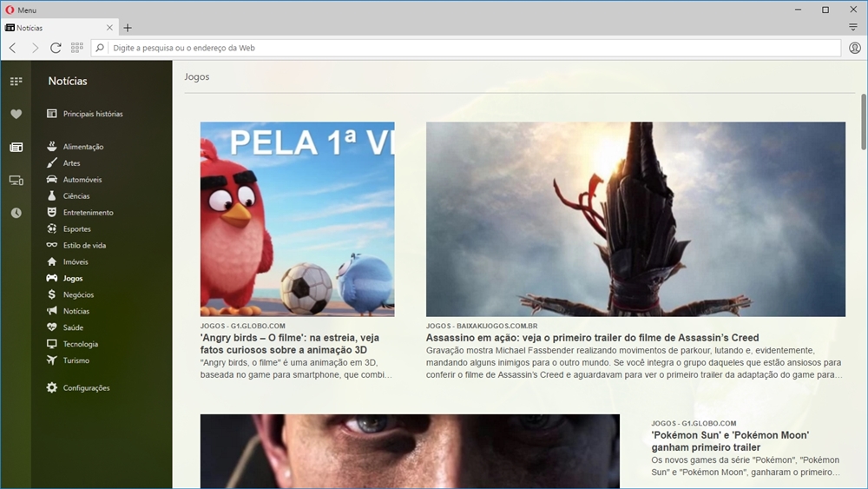Open Speed Dial from left sidebar
868x489 pixels.
[16, 82]
